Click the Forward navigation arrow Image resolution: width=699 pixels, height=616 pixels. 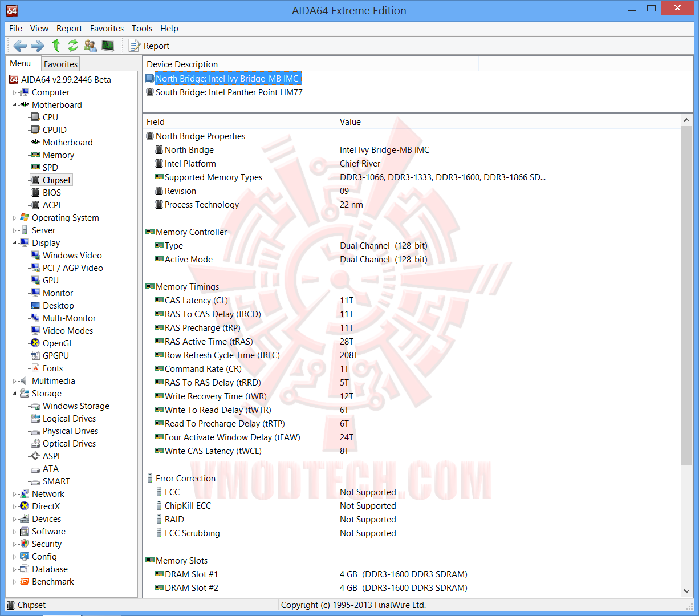pyautogui.click(x=38, y=46)
